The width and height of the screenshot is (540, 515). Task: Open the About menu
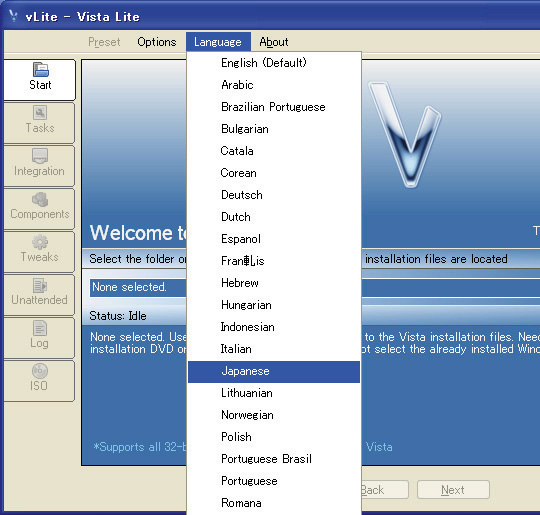coord(273,42)
